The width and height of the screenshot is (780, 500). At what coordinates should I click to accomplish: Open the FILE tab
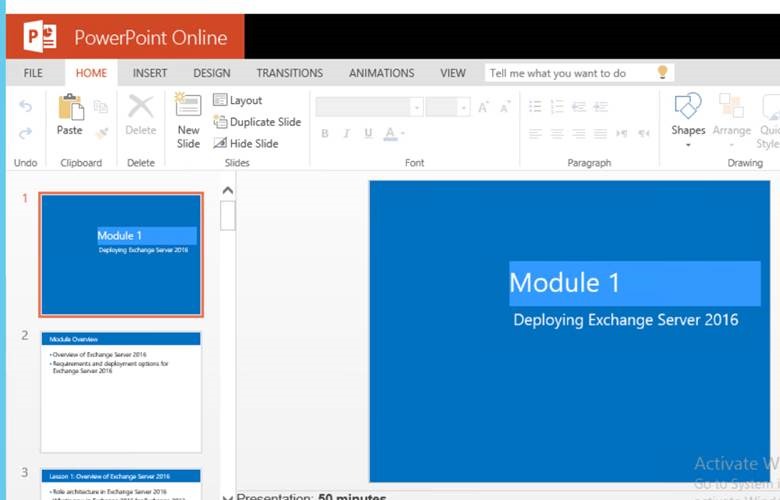[33, 73]
